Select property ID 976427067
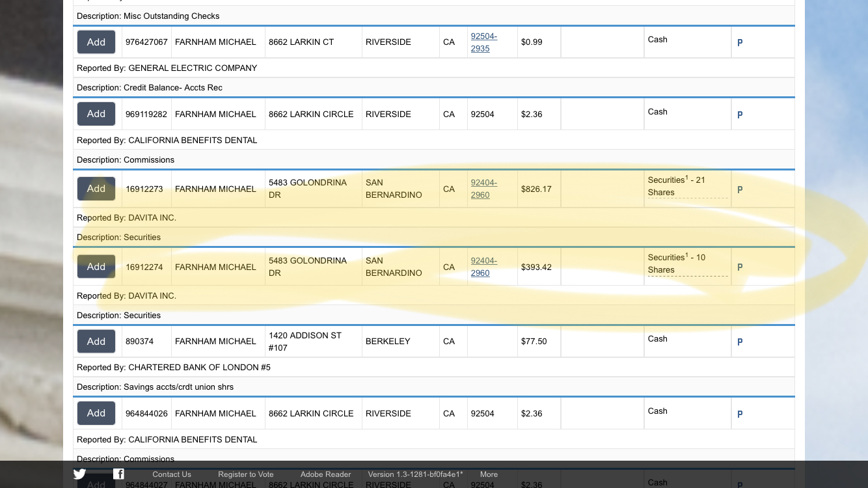 click(x=146, y=42)
